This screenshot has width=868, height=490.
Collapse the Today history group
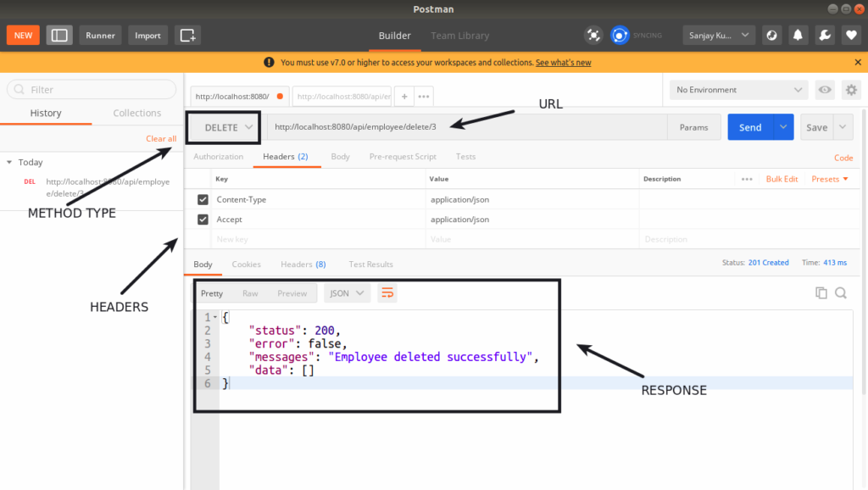point(9,162)
